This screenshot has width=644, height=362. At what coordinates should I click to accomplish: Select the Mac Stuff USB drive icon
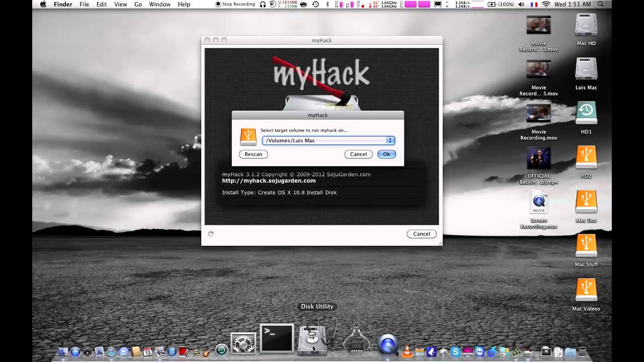pos(586,246)
